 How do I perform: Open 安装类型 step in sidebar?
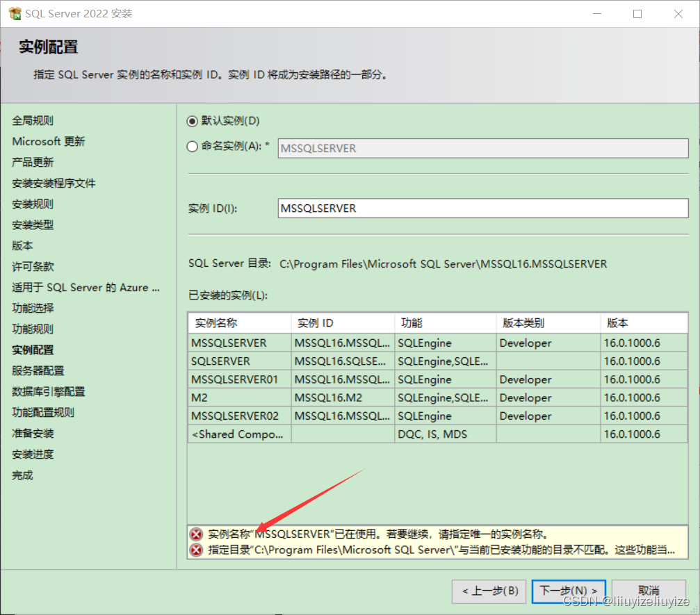click(x=33, y=225)
